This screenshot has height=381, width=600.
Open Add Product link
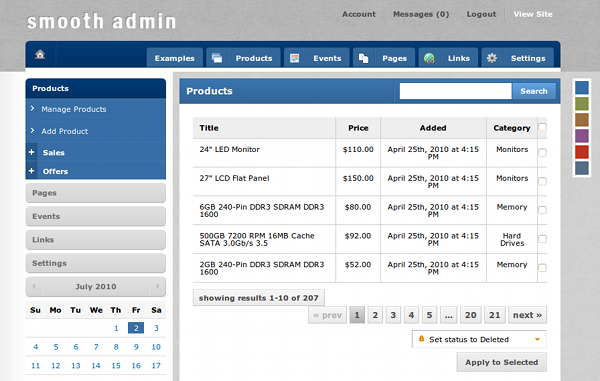[x=65, y=131]
